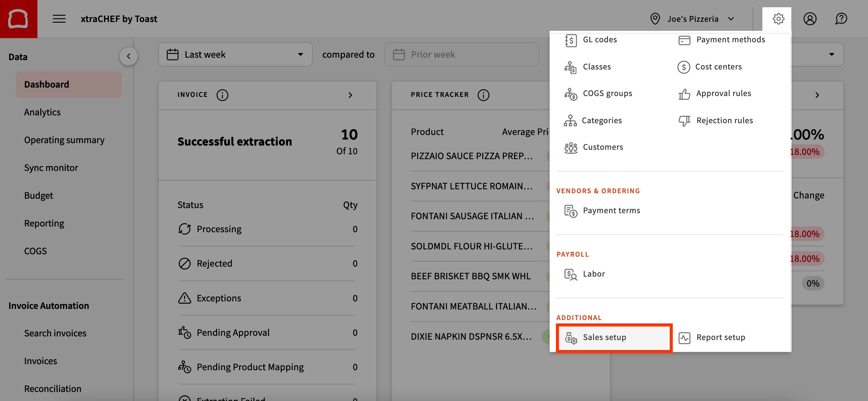Collapse the left sidebar with the chevron
Screen dimensions: 868x401
(128, 56)
